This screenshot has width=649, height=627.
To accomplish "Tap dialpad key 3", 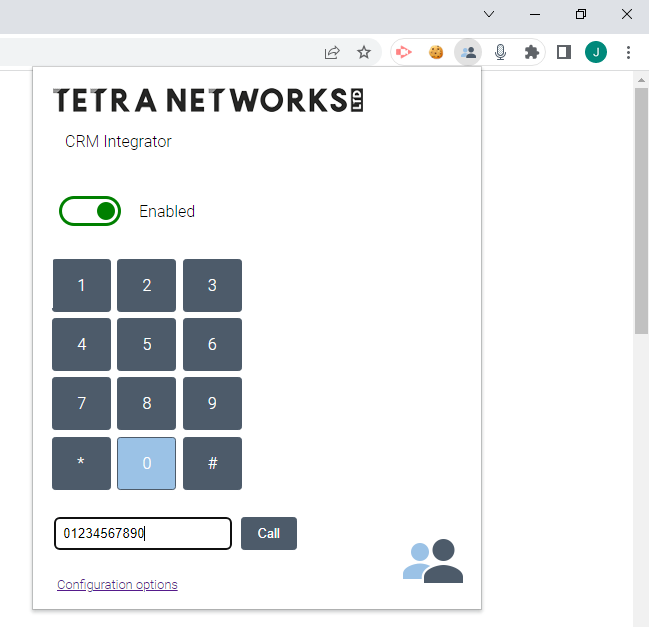I will coord(212,285).
